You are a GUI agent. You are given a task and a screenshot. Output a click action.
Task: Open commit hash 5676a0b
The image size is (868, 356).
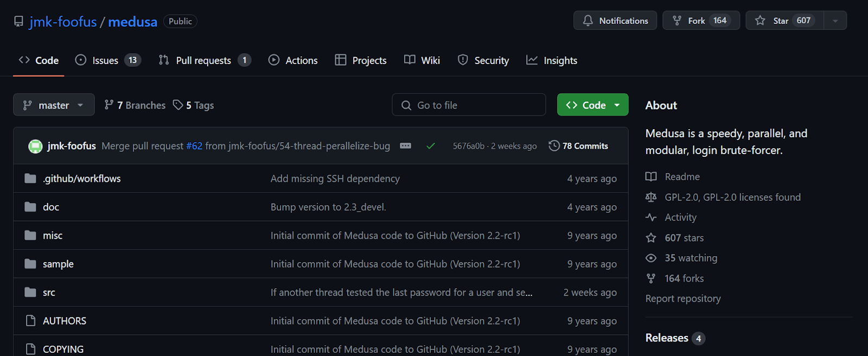point(469,146)
